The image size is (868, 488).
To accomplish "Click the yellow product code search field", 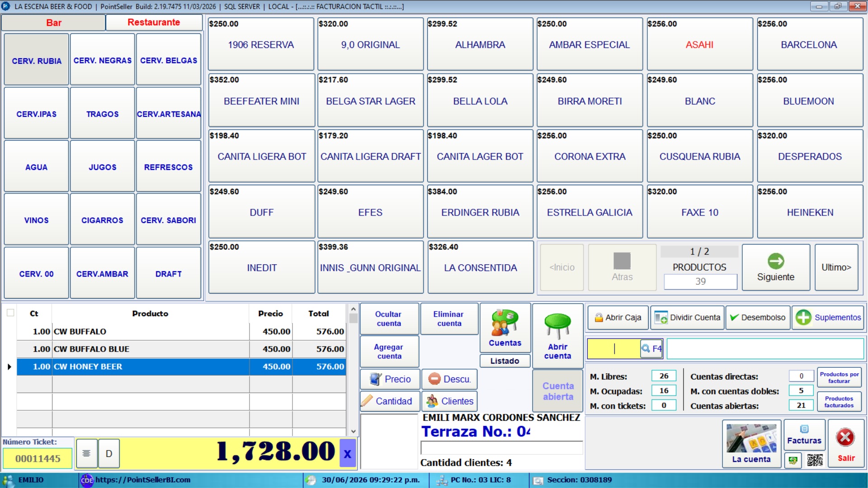I will pos(613,349).
